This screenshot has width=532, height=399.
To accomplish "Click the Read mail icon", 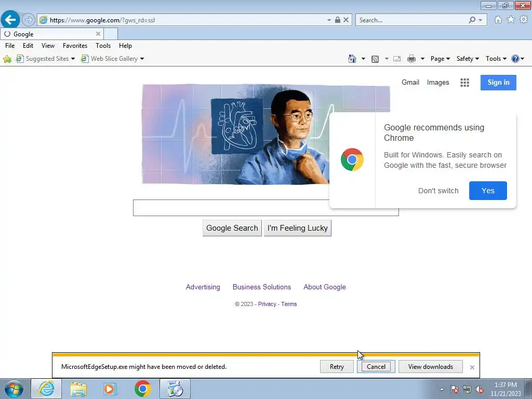I will coord(397,59).
